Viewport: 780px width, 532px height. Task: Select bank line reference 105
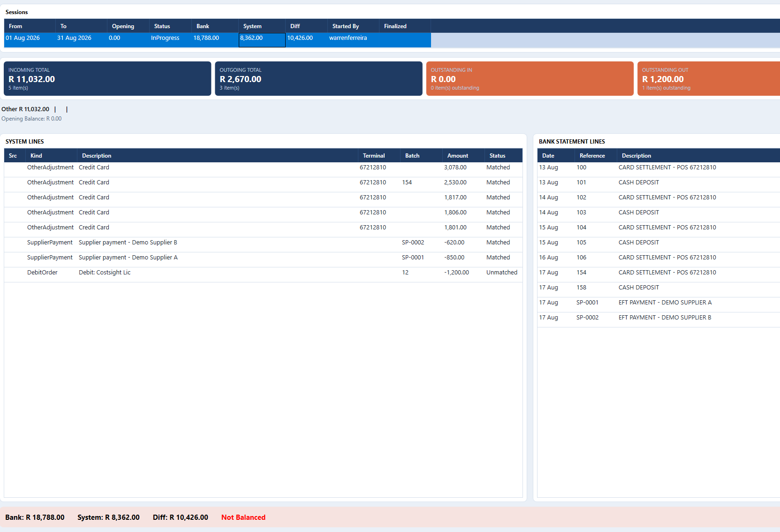[x=659, y=245]
